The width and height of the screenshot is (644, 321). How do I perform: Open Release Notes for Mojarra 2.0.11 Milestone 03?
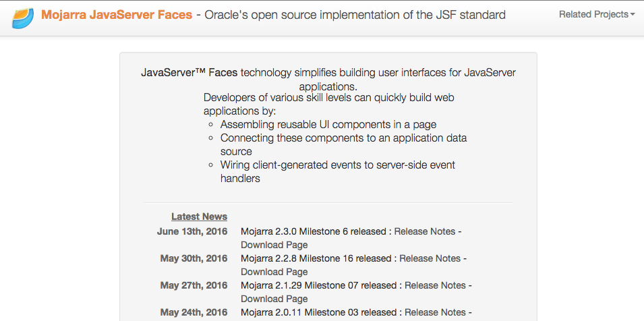435,312
